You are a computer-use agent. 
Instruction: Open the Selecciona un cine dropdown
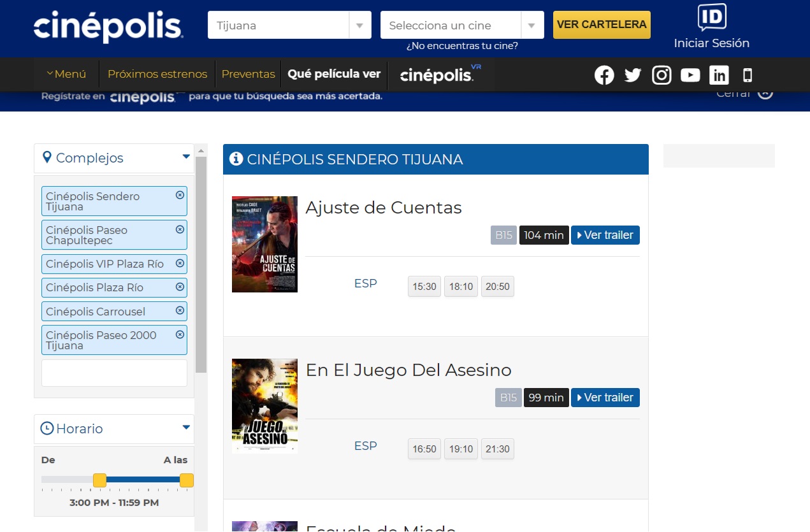tap(462, 25)
